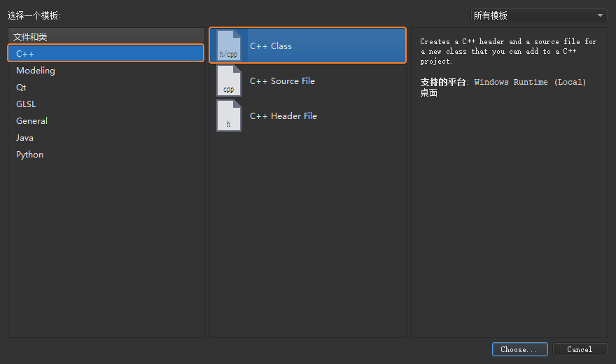
Task: Select the C++ Class template
Action: point(307,45)
